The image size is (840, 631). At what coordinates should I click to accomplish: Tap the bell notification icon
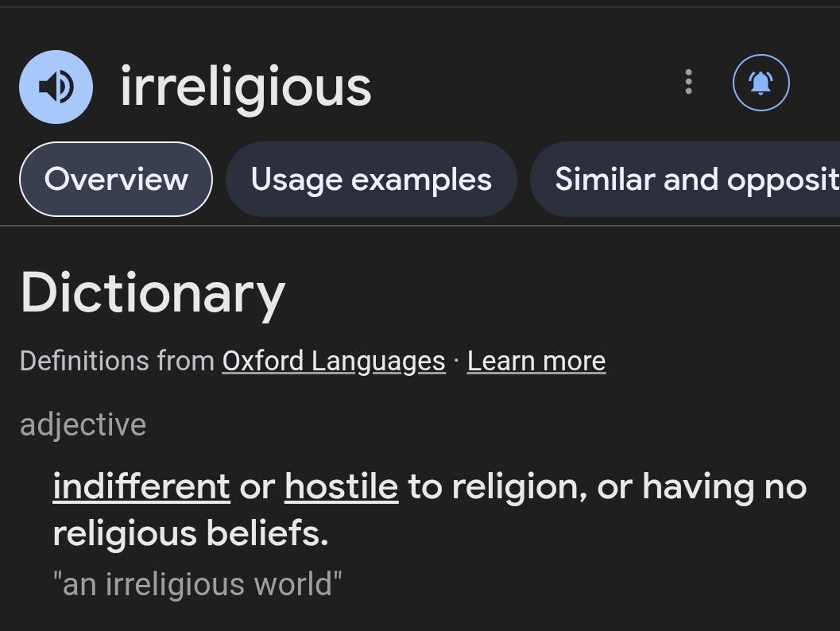tap(761, 82)
